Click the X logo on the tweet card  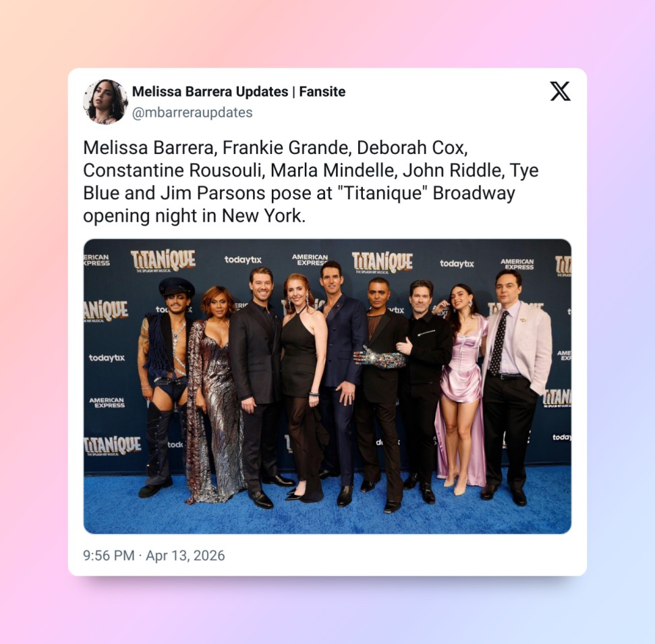coord(560,91)
